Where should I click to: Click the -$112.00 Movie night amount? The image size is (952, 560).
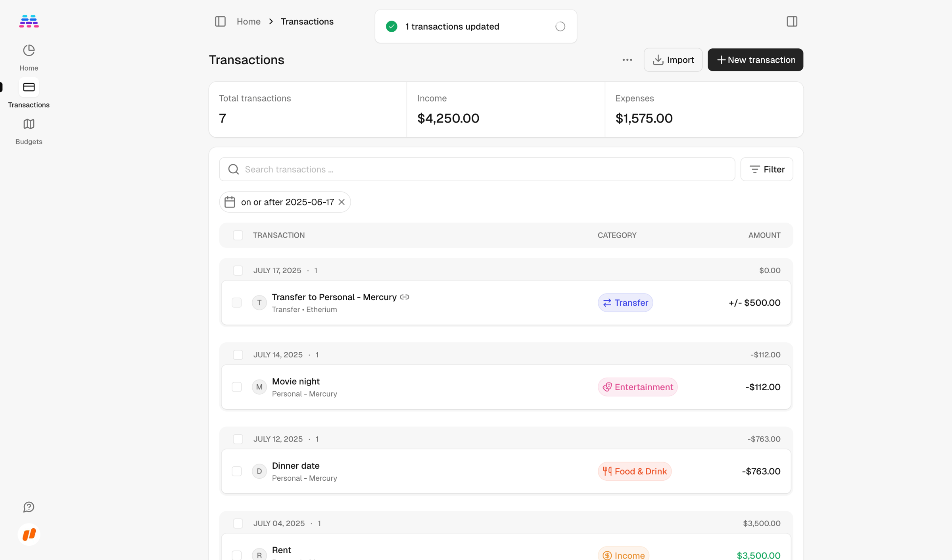click(x=762, y=387)
